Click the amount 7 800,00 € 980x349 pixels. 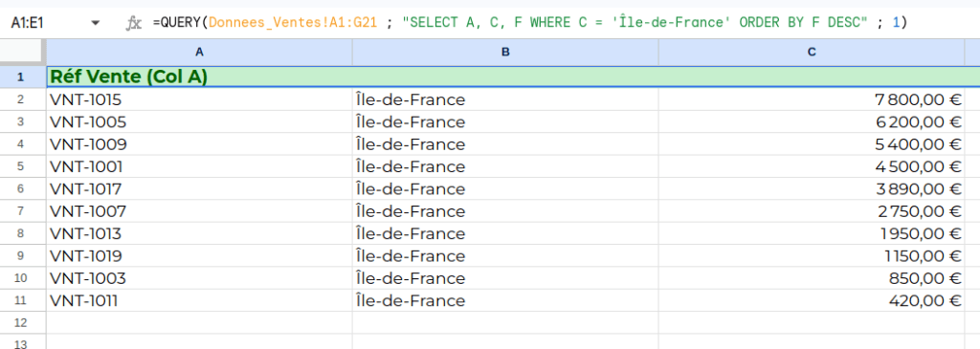[x=918, y=99]
